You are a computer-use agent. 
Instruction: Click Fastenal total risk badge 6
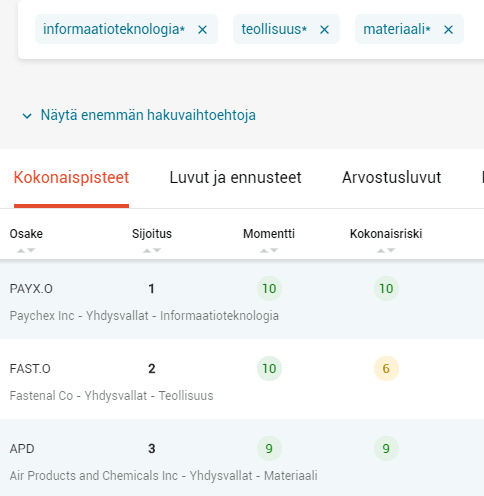tap(386, 368)
